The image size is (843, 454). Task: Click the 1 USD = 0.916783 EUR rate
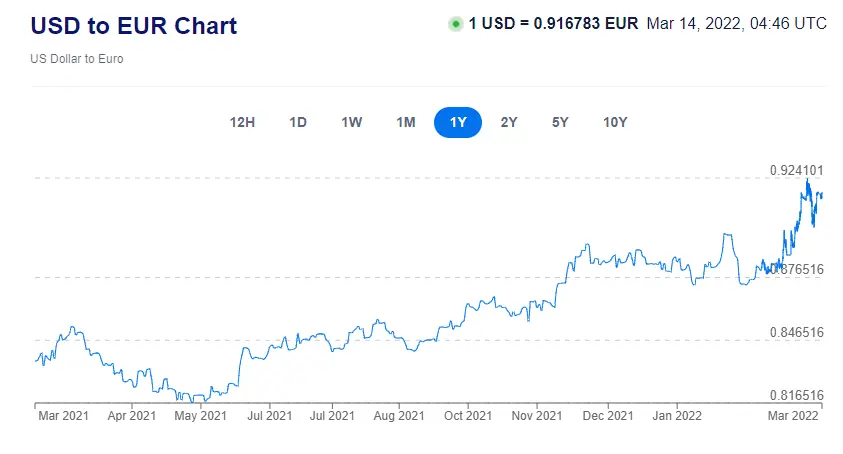pos(553,23)
